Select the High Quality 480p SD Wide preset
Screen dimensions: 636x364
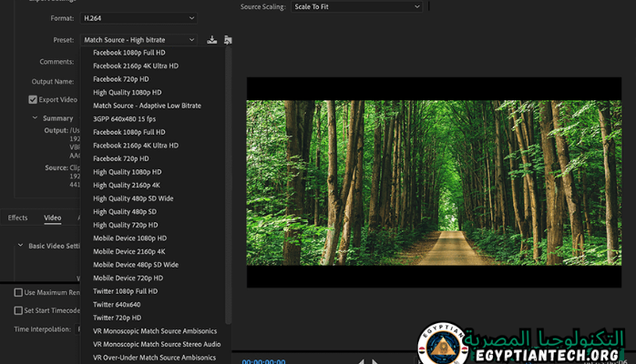click(133, 198)
